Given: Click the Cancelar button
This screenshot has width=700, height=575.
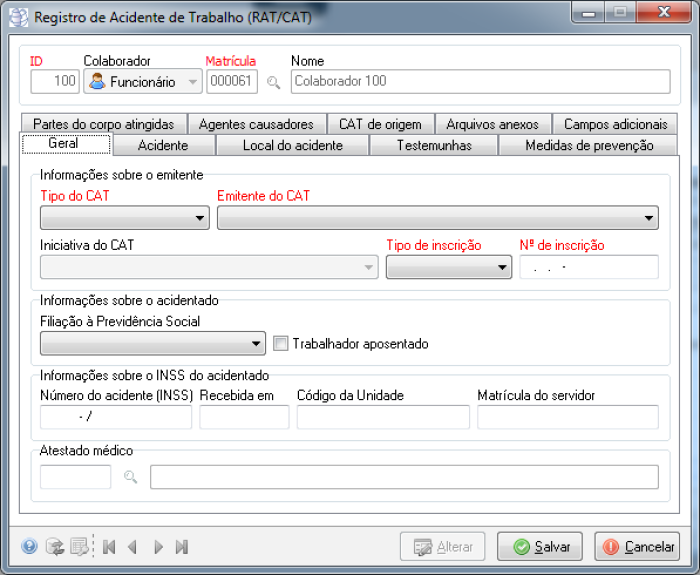Looking at the screenshot, I should (x=637, y=547).
